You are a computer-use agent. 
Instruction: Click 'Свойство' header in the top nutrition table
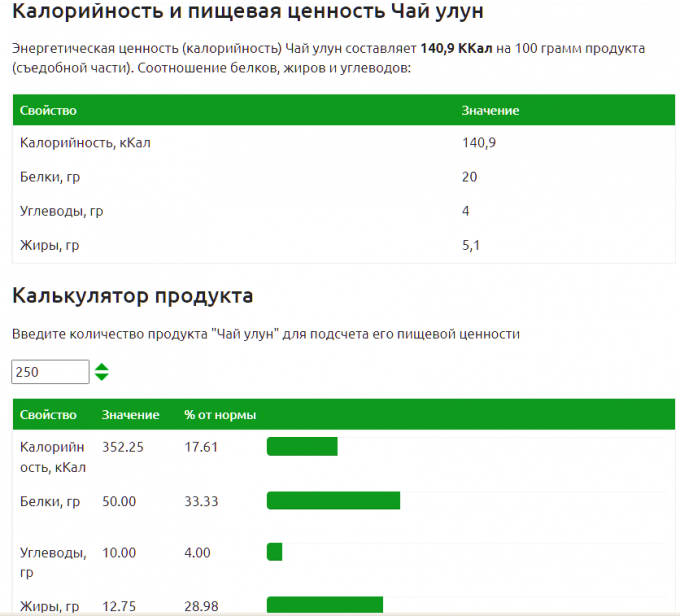tap(48, 110)
